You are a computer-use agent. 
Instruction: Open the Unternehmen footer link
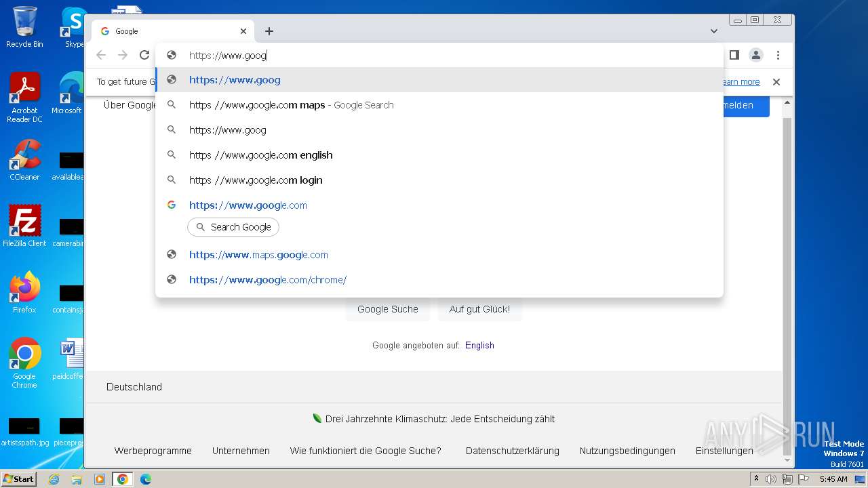[241, 451]
